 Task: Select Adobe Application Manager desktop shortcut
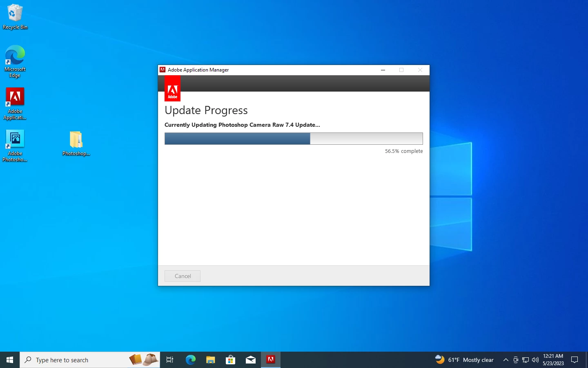pyautogui.click(x=15, y=104)
